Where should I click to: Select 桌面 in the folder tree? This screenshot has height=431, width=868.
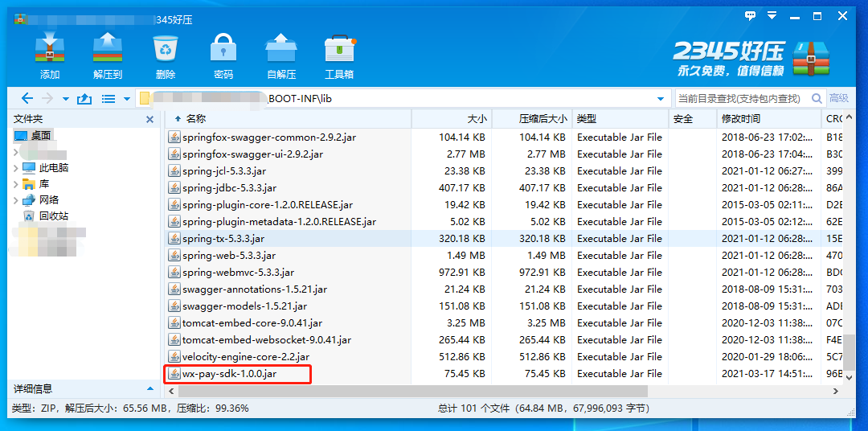pyautogui.click(x=42, y=135)
